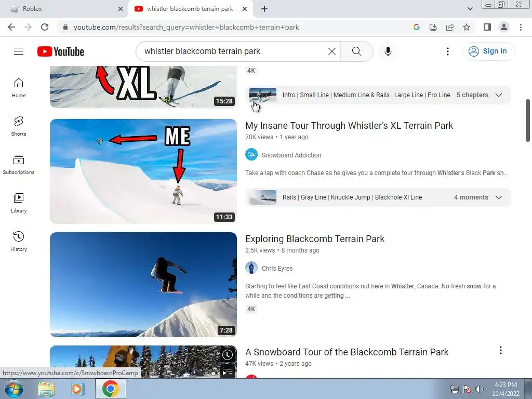Open the volume icon in system tray
This screenshot has width=532, height=399.
(480, 389)
